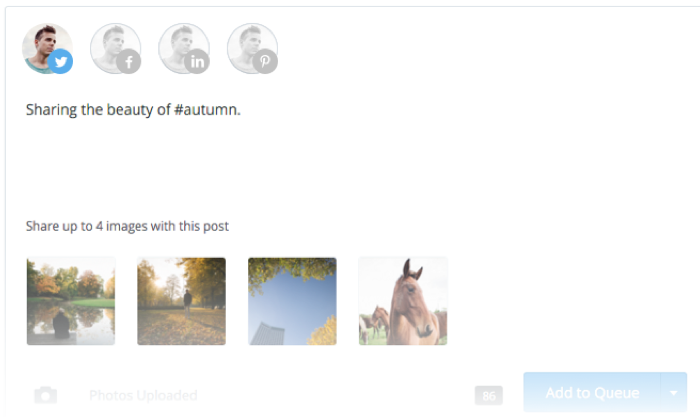
Task: Enable the LinkedIn profile avatar
Action: [183, 48]
